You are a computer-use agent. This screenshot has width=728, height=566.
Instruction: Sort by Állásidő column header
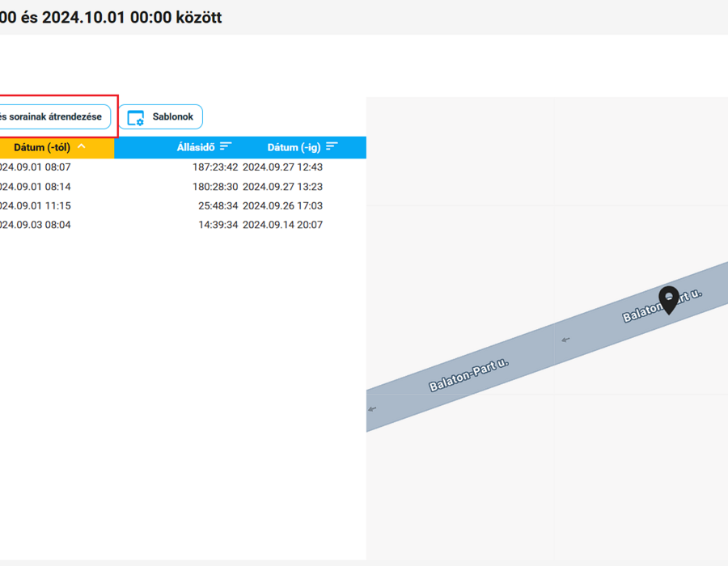click(196, 147)
